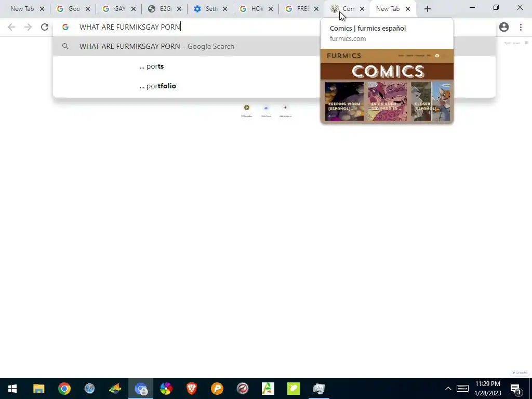Open the Chrome profile avatar menu
The width and height of the screenshot is (532, 399).
[504, 27]
